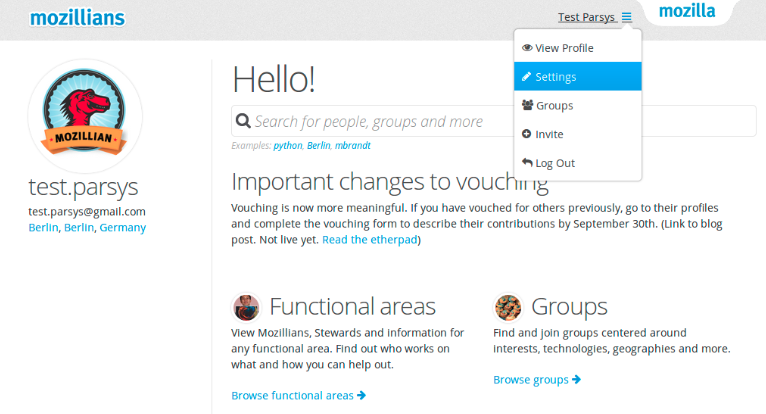
Task: Click the eye icon beside View Profile
Action: tap(527, 48)
